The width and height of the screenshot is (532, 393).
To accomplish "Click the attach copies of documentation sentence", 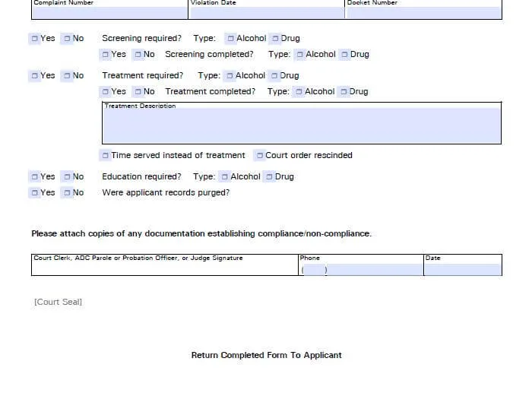I will [201, 234].
